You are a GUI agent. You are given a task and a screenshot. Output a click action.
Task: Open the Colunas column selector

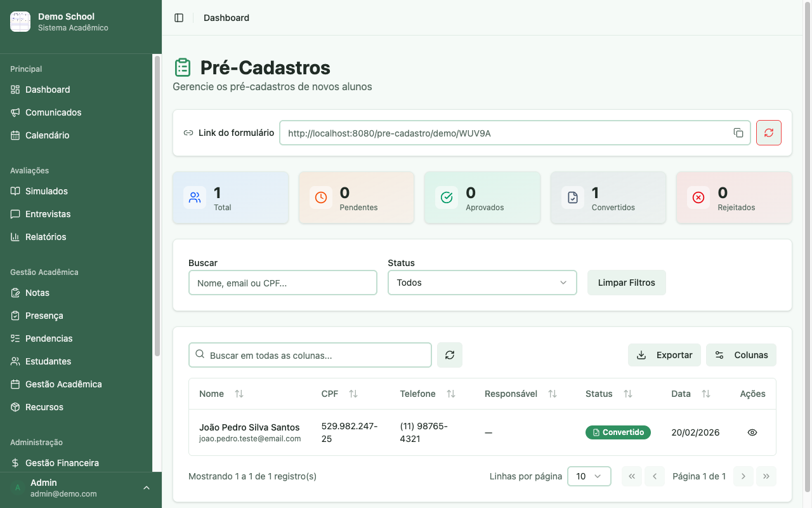click(741, 355)
